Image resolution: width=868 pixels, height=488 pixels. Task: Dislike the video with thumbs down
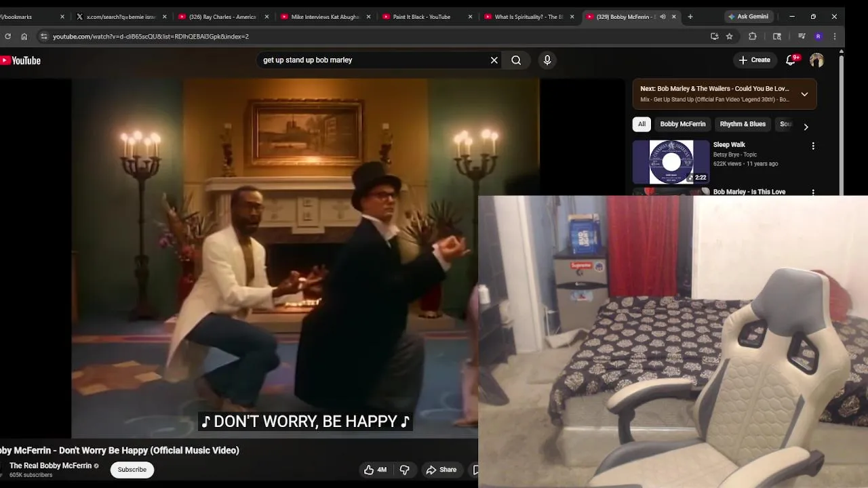[405, 470]
